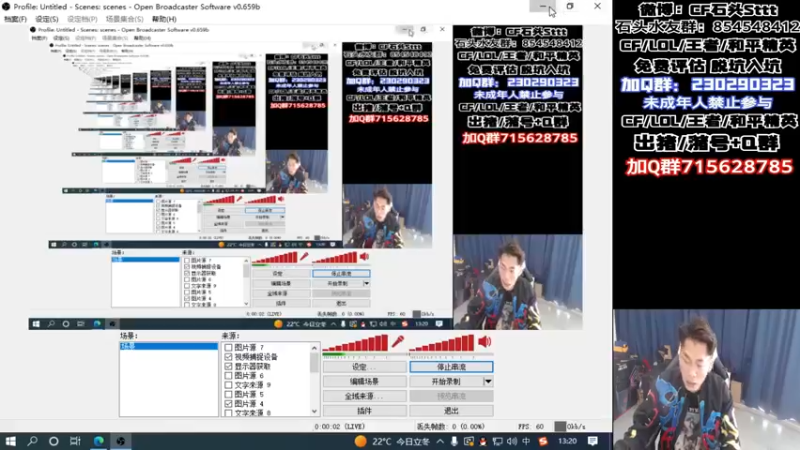Open taskbar search magnifier
The image size is (800, 450).
click(x=32, y=441)
